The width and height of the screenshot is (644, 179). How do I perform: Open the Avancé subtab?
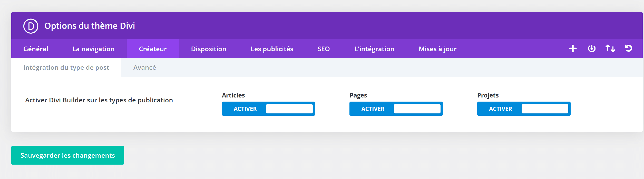click(145, 67)
